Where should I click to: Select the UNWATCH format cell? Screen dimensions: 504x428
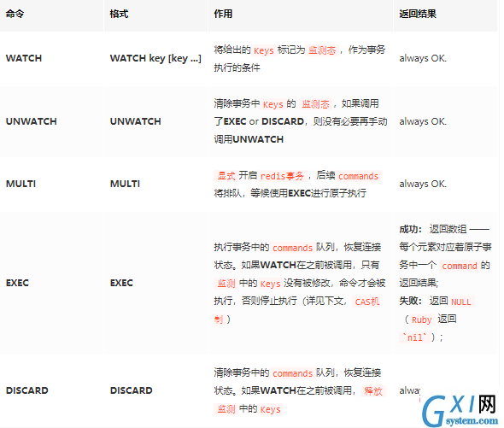coord(135,121)
